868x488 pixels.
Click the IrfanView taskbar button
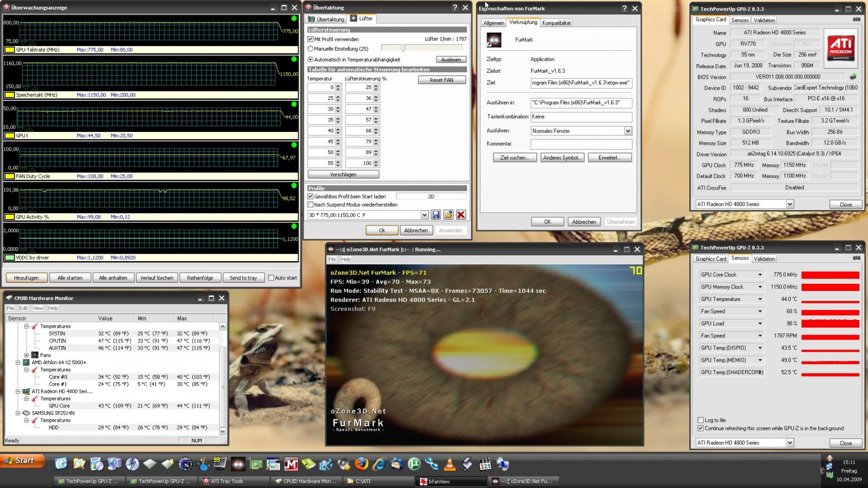pyautogui.click(x=452, y=481)
